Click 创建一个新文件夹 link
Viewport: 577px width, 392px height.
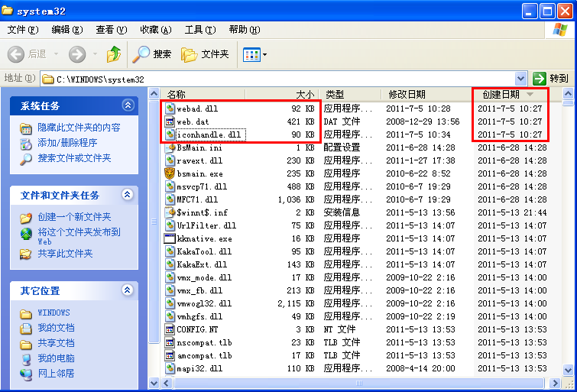click(x=74, y=218)
